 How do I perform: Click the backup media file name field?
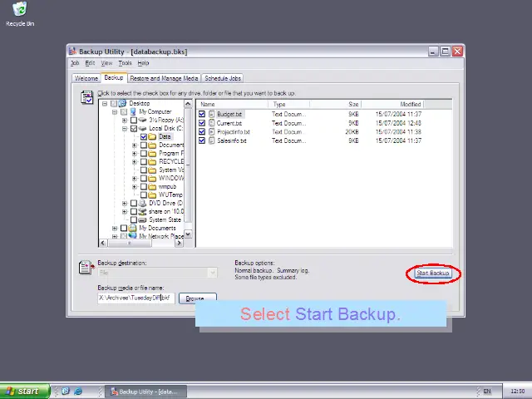(135, 298)
